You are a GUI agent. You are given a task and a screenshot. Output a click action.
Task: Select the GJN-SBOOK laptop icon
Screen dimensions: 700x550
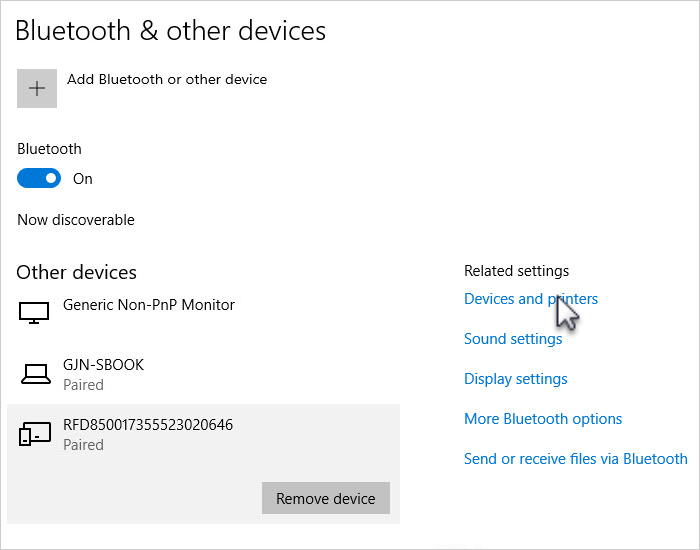coord(36,374)
